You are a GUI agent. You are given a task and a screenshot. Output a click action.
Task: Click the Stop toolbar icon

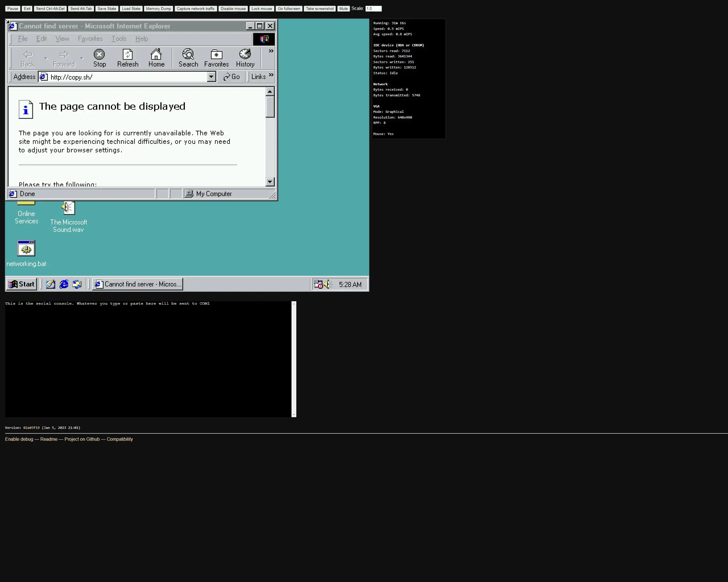[99, 58]
